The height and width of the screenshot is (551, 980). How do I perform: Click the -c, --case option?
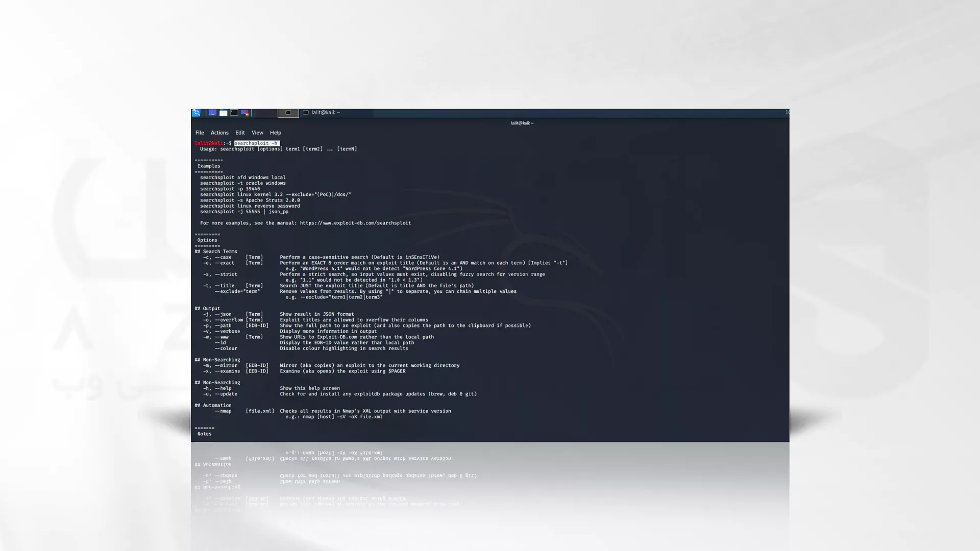click(217, 258)
